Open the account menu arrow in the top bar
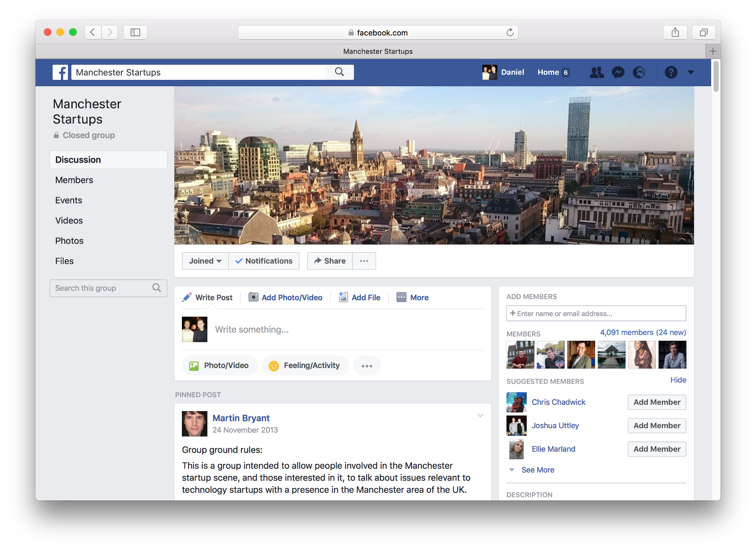This screenshot has width=756, height=551. (x=691, y=72)
